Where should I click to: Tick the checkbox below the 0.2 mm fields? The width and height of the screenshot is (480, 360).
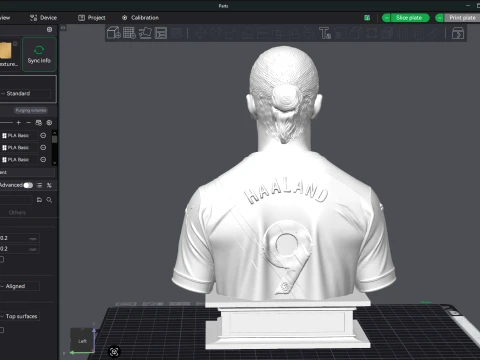2,259
